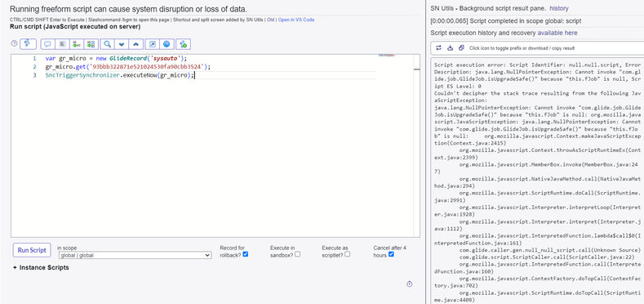This screenshot has height=304, width=644.
Task: Click the Run Script button
Action: [x=32, y=250]
